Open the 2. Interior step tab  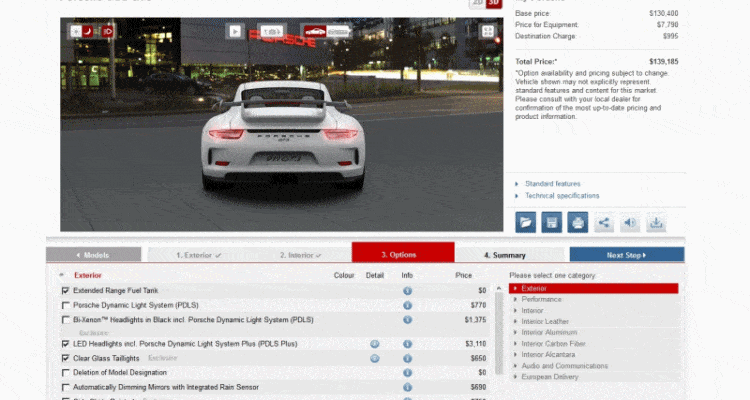click(300, 255)
